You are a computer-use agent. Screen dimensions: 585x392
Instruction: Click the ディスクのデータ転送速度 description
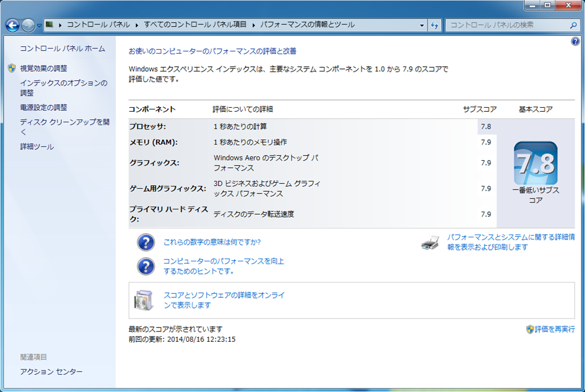[254, 214]
